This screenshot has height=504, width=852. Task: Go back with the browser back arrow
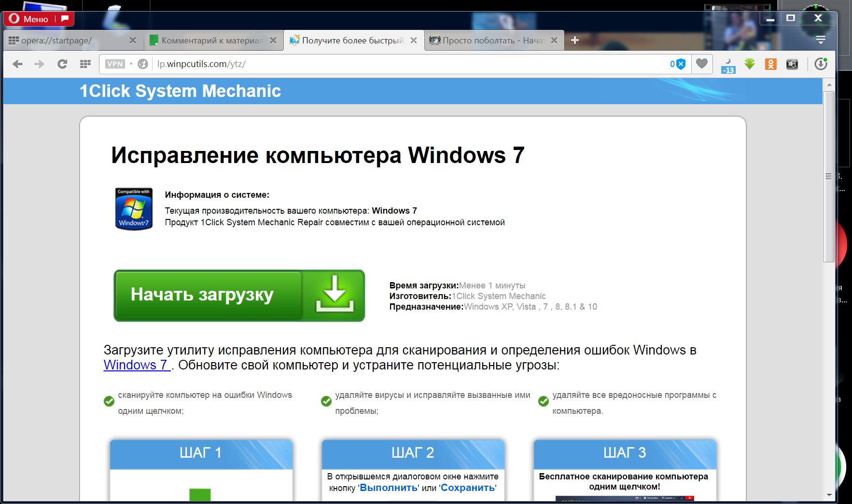(x=17, y=64)
